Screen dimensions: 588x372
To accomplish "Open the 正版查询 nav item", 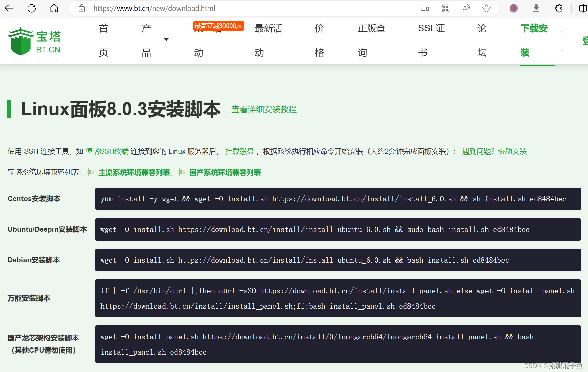I will click(x=371, y=41).
